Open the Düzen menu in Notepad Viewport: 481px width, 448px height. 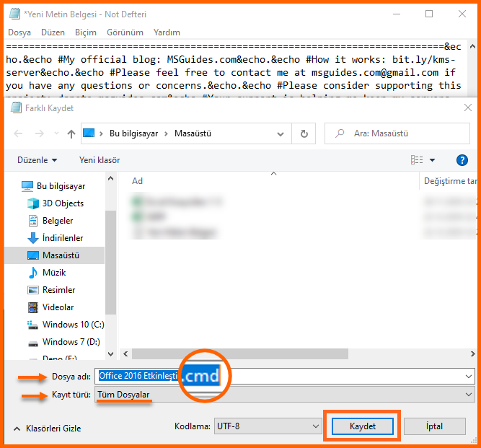tap(53, 32)
